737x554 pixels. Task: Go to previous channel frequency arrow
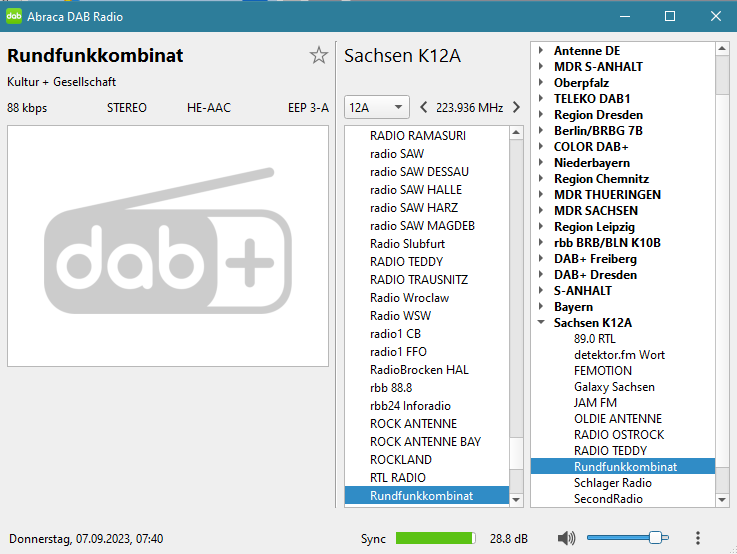tap(423, 108)
